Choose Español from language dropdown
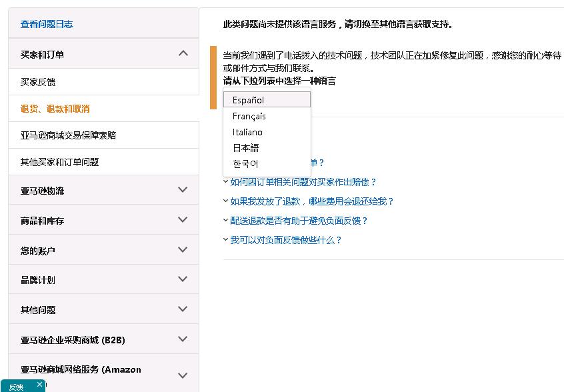This screenshot has height=392, width=564. (249, 100)
